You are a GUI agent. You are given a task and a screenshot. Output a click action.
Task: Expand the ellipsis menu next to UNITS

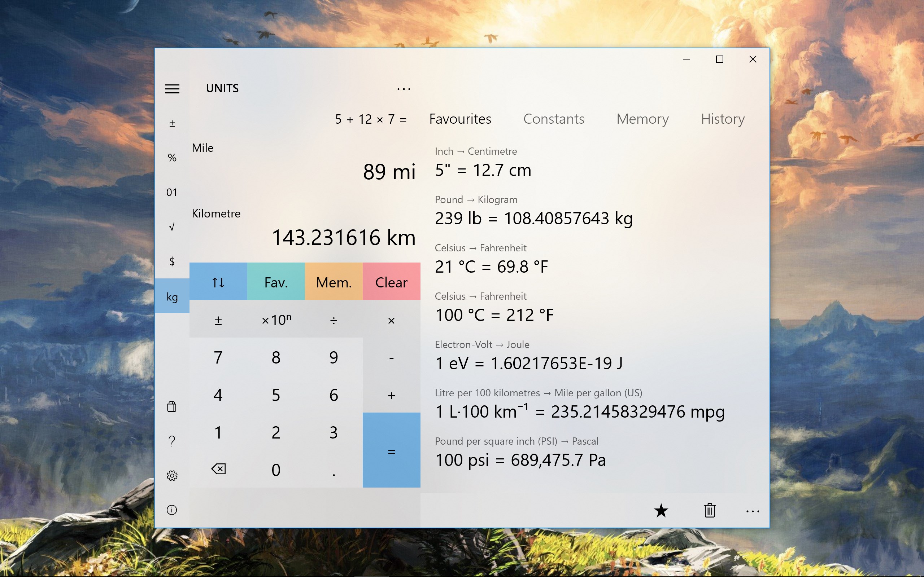(x=404, y=89)
